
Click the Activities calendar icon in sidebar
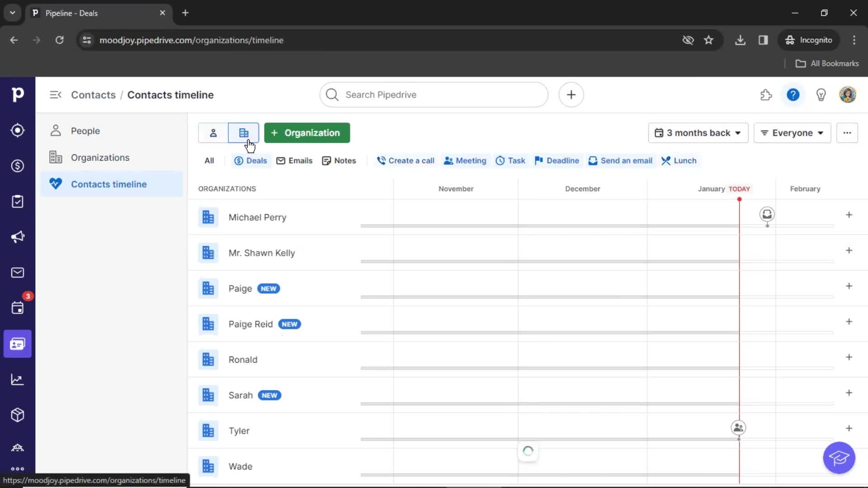[17, 307]
